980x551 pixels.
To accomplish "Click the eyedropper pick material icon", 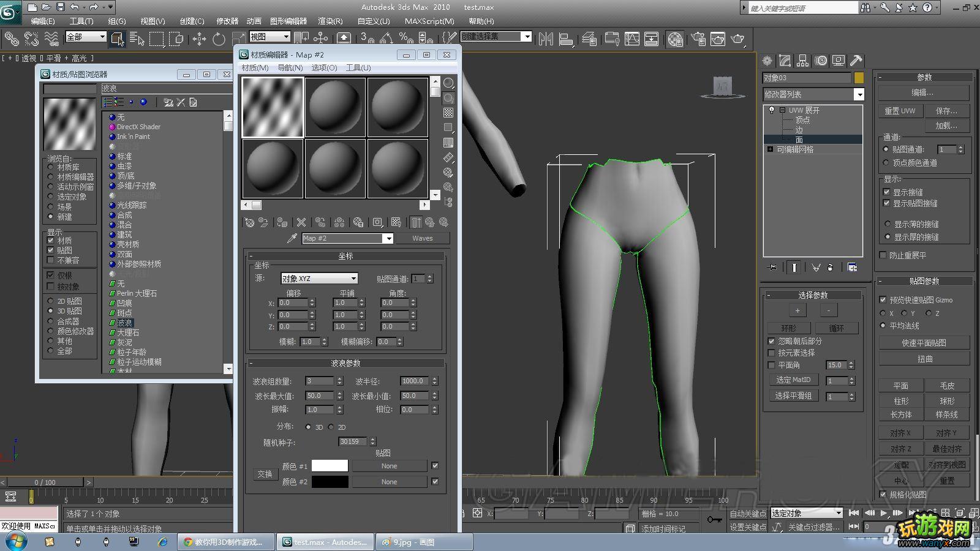I will [292, 238].
